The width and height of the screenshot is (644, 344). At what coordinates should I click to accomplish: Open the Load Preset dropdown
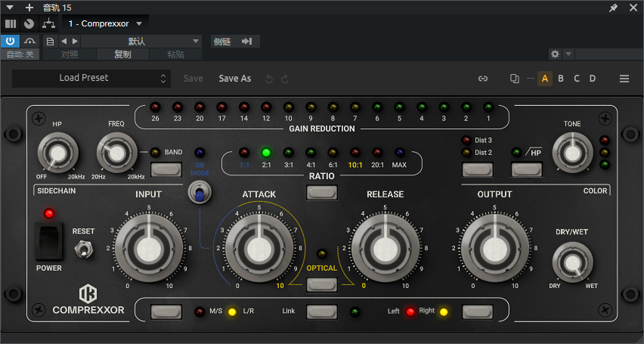pos(91,78)
